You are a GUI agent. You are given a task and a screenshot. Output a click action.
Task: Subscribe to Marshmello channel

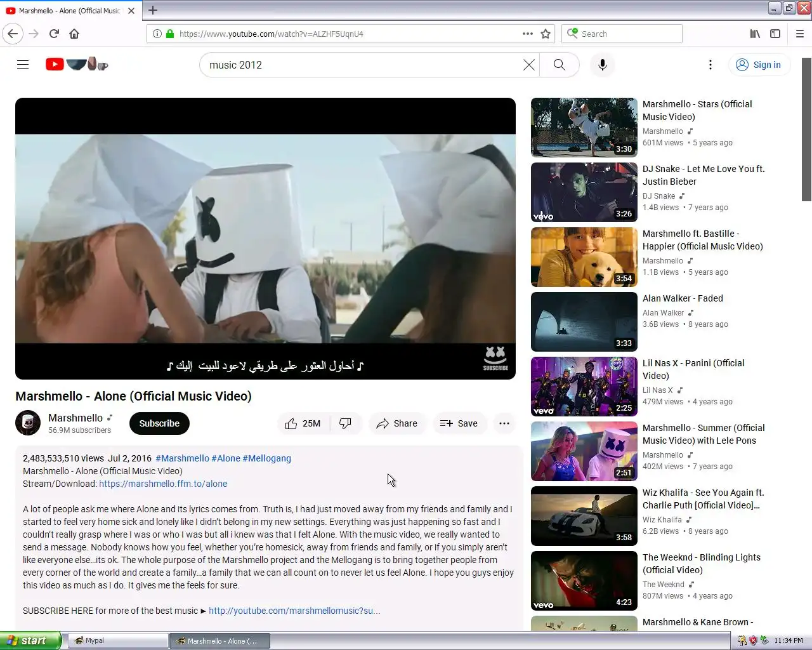click(x=159, y=423)
